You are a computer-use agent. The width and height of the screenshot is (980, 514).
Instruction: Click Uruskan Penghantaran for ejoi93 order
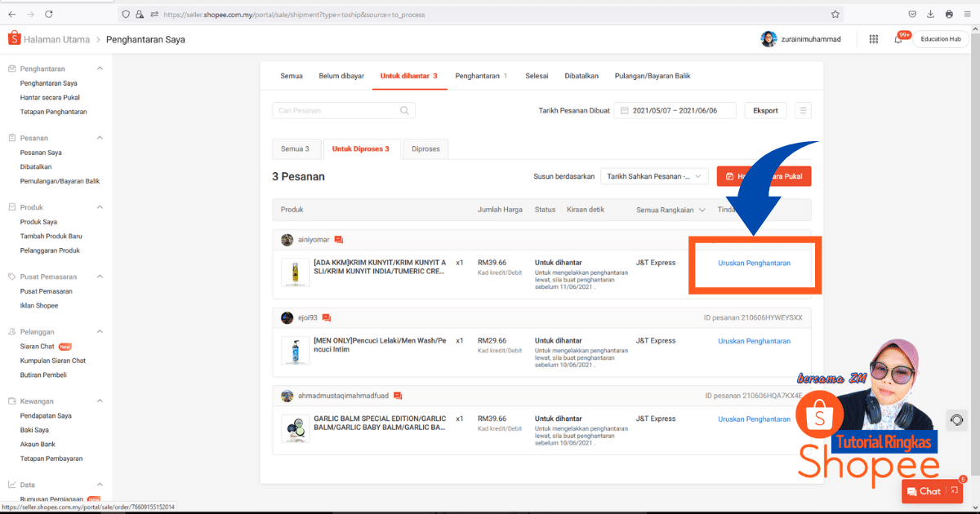coord(754,341)
